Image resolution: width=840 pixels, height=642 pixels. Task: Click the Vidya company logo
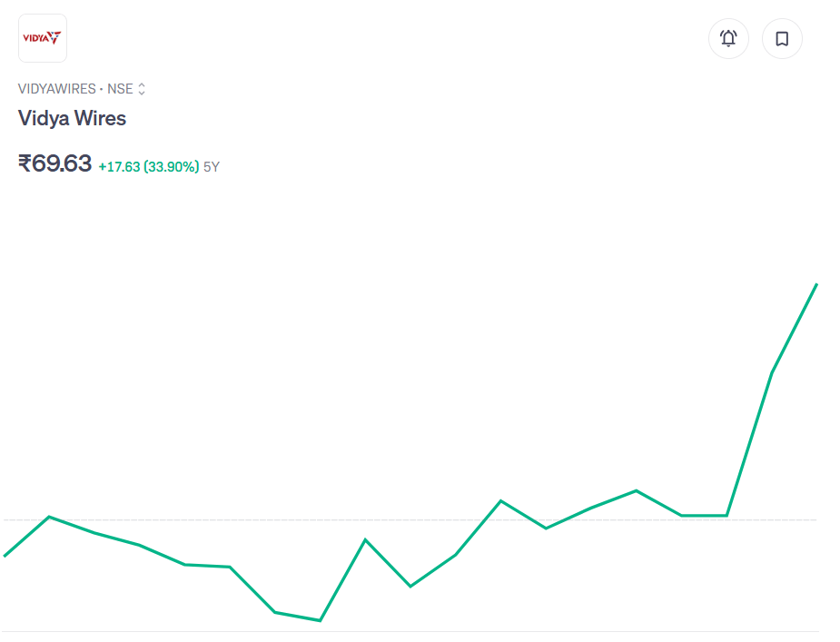tap(43, 38)
